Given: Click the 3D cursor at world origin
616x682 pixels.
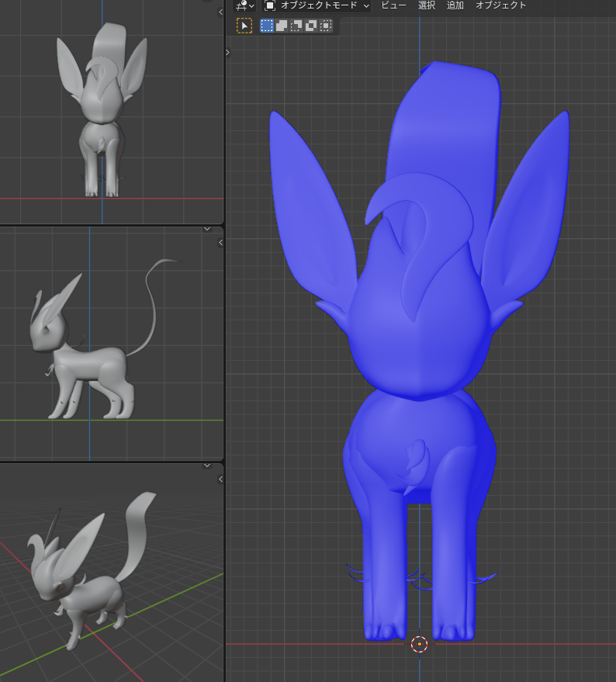Looking at the screenshot, I should pyautogui.click(x=419, y=643).
